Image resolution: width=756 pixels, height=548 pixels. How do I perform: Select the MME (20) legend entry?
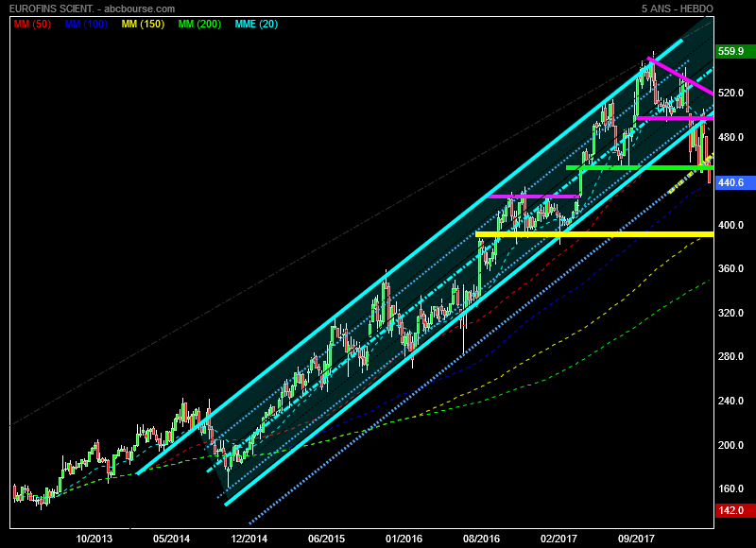tap(256, 25)
